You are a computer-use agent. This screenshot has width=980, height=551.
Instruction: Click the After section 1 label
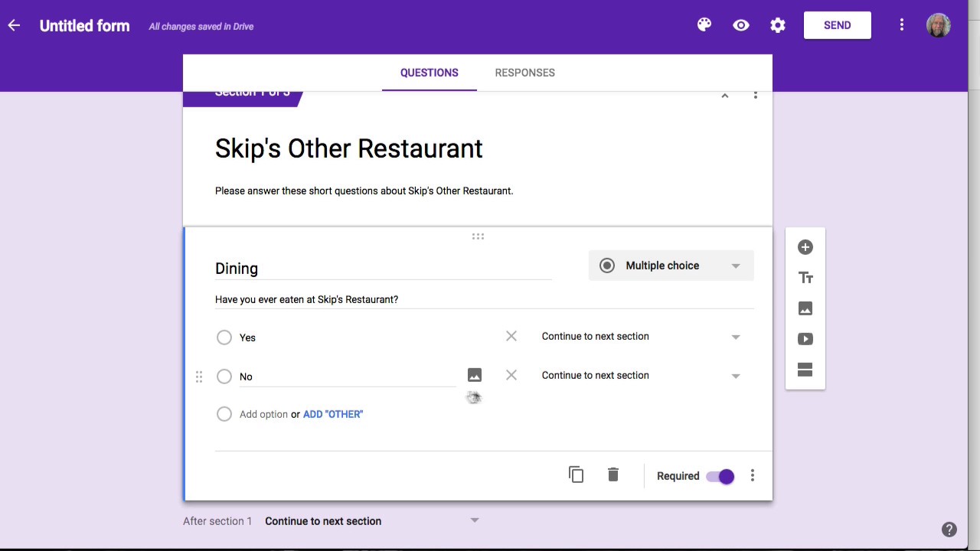pos(217,521)
